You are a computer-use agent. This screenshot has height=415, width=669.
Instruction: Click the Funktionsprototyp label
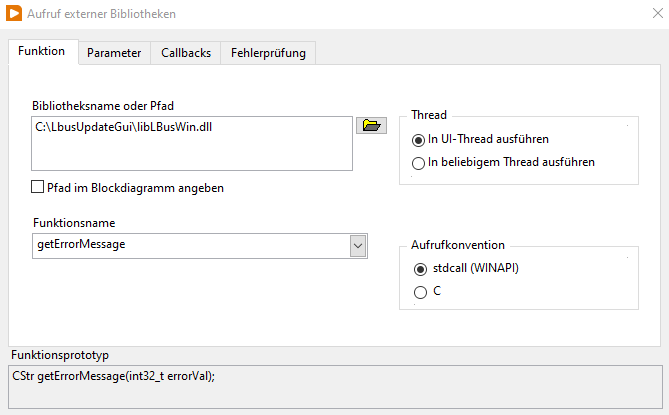click(59, 355)
